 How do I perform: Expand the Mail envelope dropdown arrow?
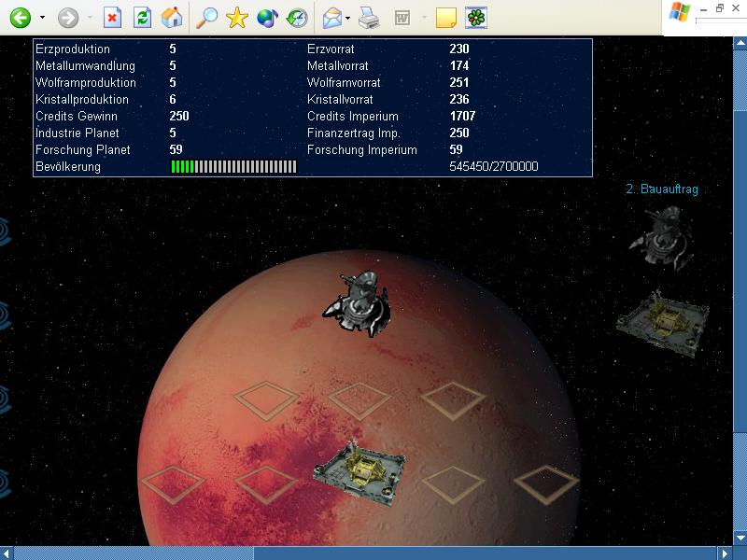pyautogui.click(x=347, y=18)
